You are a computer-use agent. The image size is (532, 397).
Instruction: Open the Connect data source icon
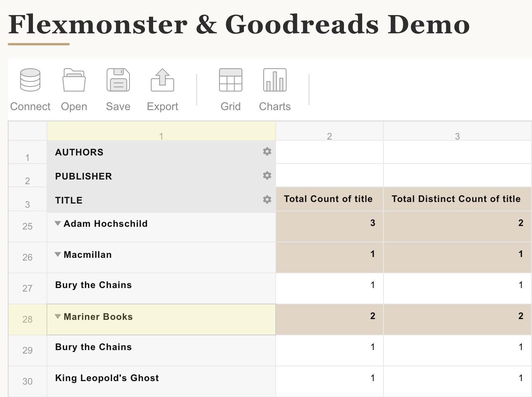coord(30,88)
